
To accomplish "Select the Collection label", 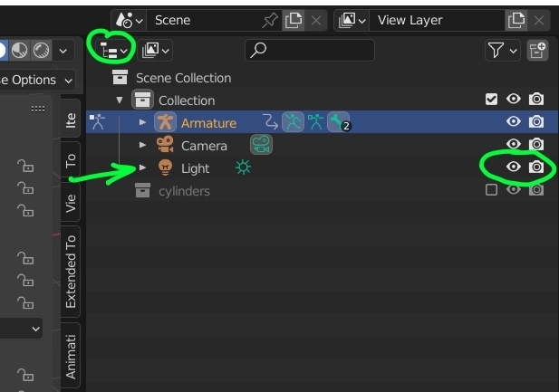I will 187,100.
